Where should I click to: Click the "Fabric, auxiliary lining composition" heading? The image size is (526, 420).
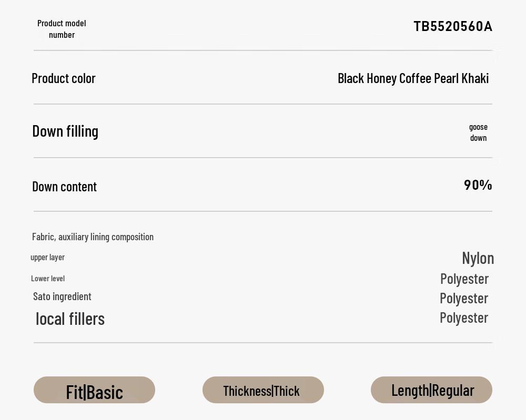pyautogui.click(x=93, y=237)
